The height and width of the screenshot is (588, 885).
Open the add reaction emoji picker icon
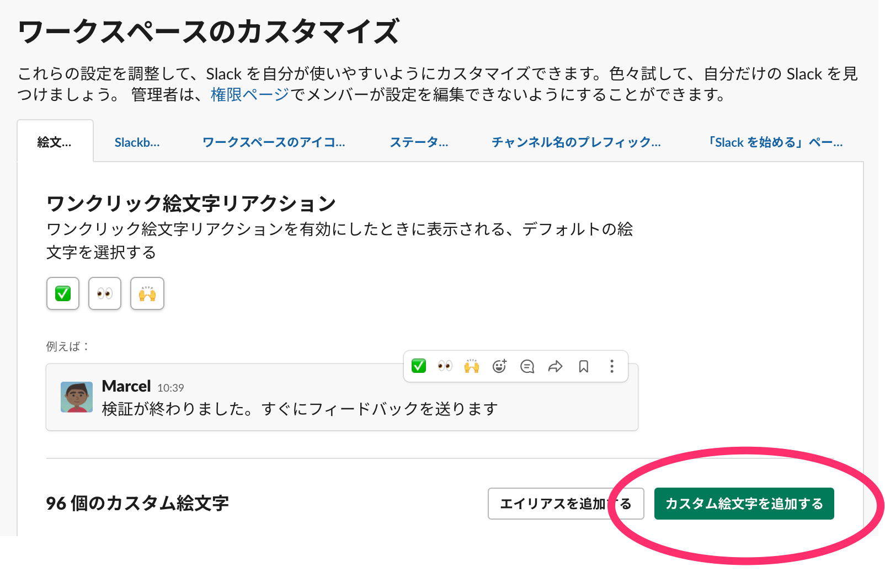point(500,366)
